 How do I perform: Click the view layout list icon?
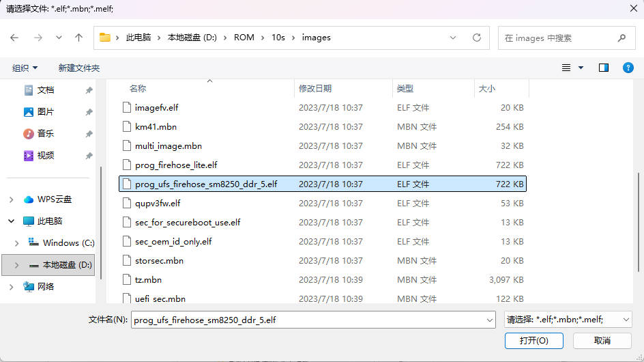tap(566, 68)
